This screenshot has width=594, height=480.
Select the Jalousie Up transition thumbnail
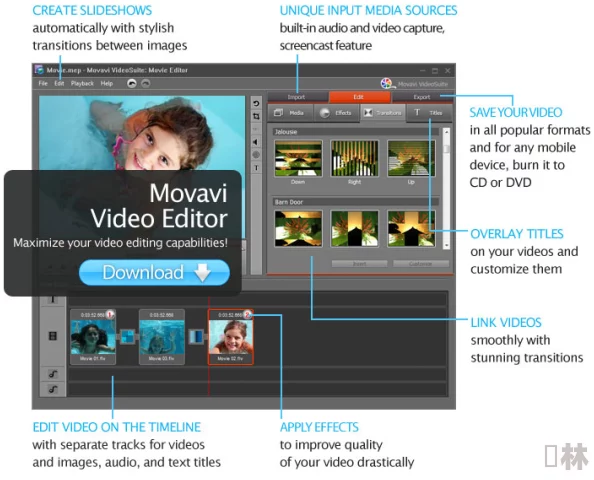click(411, 158)
